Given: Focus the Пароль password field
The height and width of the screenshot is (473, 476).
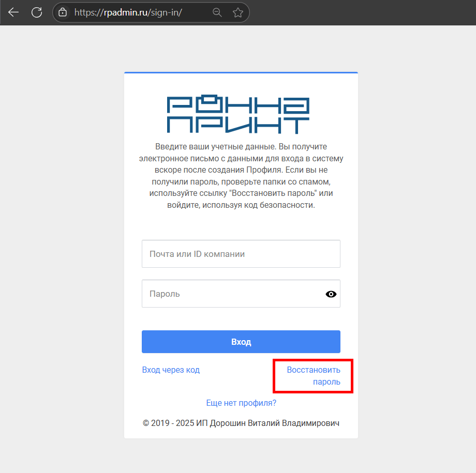Looking at the screenshot, I should pyautogui.click(x=241, y=294).
